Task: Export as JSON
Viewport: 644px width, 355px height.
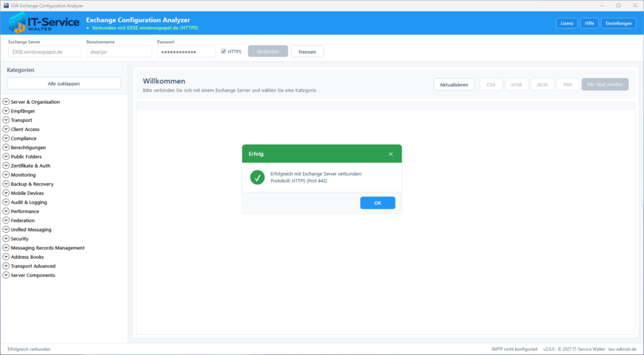Action: click(542, 84)
